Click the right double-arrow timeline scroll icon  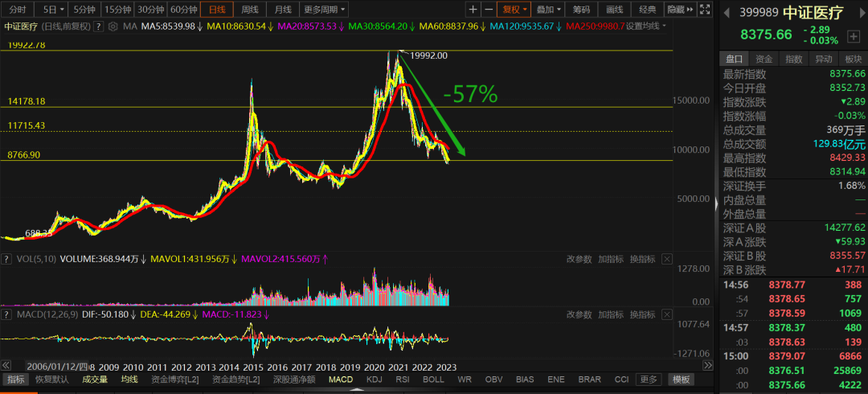click(708, 366)
